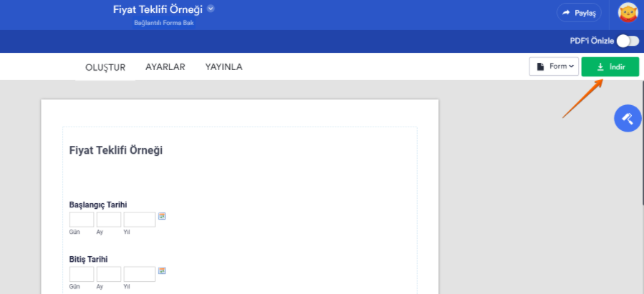Screen dimensions: 644x294
Task: Select the Yıl field under Bitiş Tarihi
Action: click(139, 274)
